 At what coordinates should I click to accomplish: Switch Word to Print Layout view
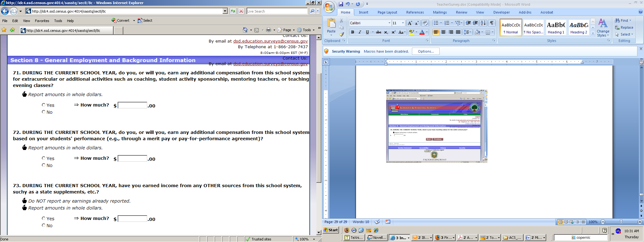pyautogui.click(x=560, y=222)
